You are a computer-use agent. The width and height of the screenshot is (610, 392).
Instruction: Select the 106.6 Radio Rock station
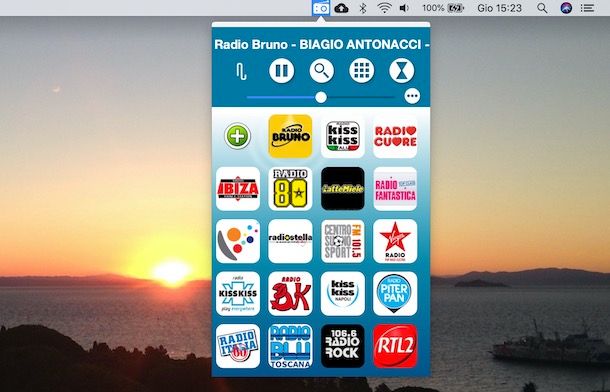coord(343,346)
